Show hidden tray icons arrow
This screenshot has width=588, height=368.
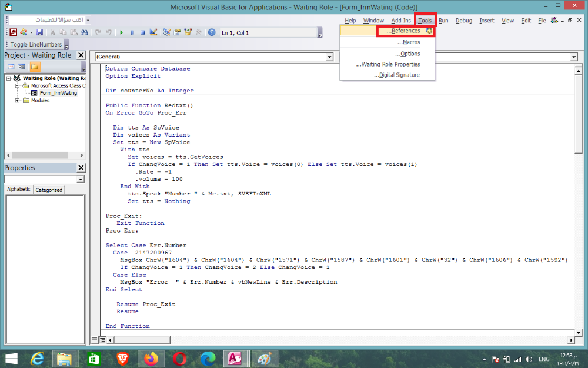[x=484, y=359]
